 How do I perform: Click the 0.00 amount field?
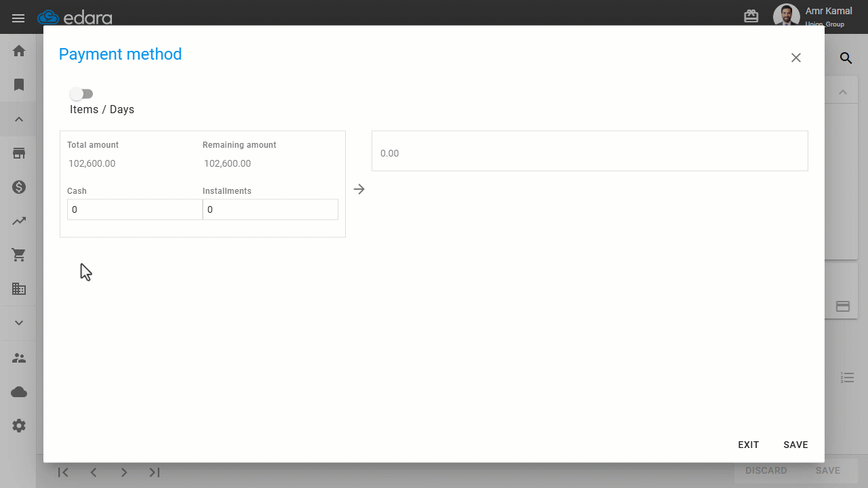point(590,150)
